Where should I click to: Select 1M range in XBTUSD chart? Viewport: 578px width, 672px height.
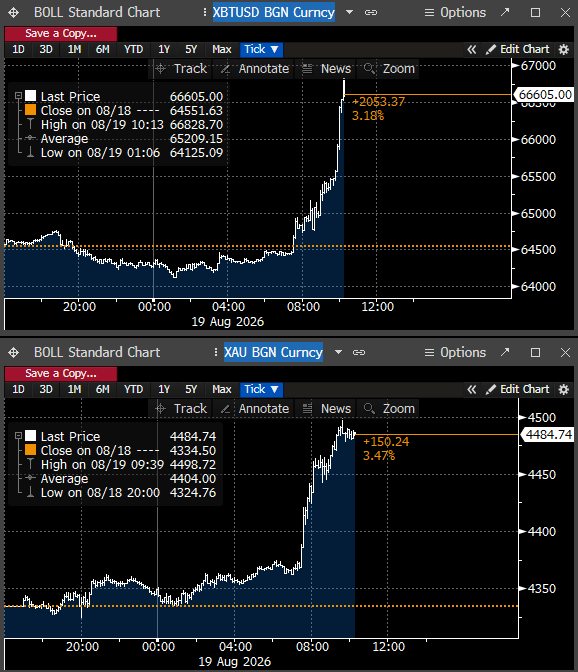point(74,49)
